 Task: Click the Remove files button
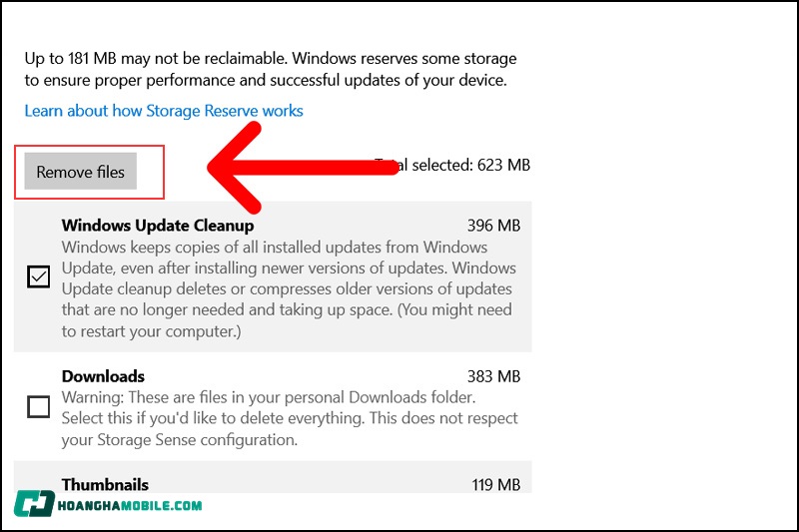[x=81, y=172]
